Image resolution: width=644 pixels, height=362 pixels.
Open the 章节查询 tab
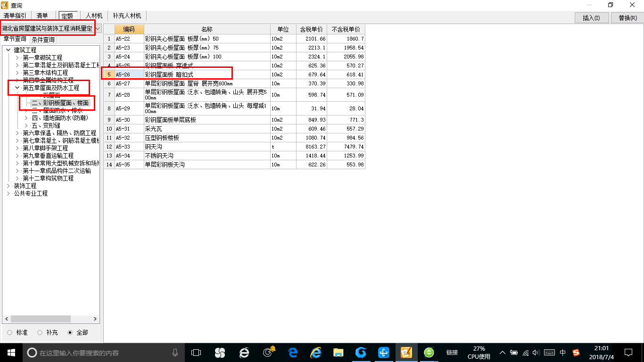pyautogui.click(x=15, y=39)
